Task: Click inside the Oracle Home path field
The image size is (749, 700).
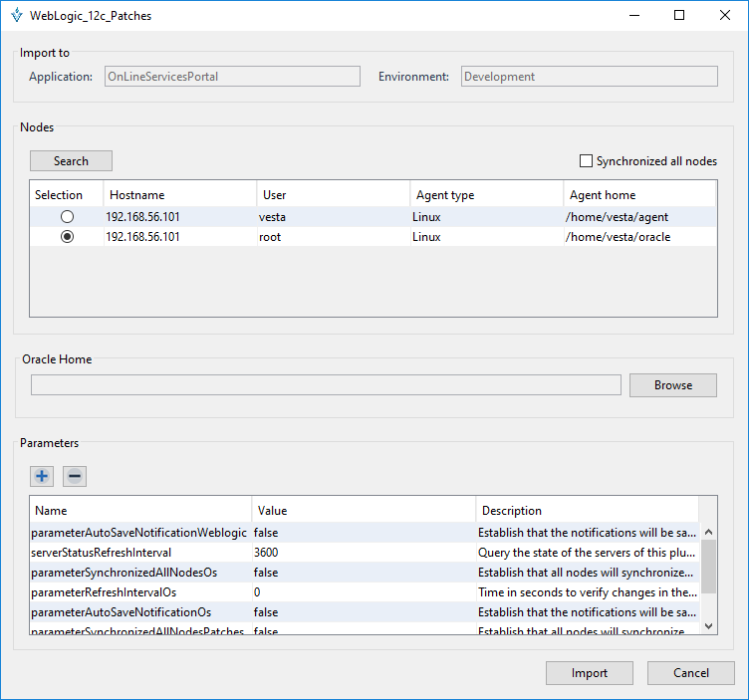Action: click(x=326, y=385)
